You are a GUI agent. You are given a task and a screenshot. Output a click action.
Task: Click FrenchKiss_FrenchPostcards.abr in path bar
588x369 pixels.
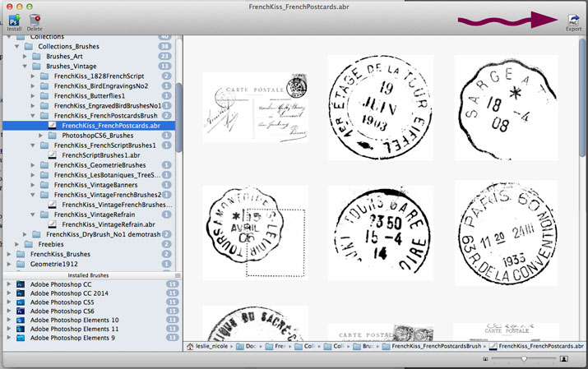541,347
